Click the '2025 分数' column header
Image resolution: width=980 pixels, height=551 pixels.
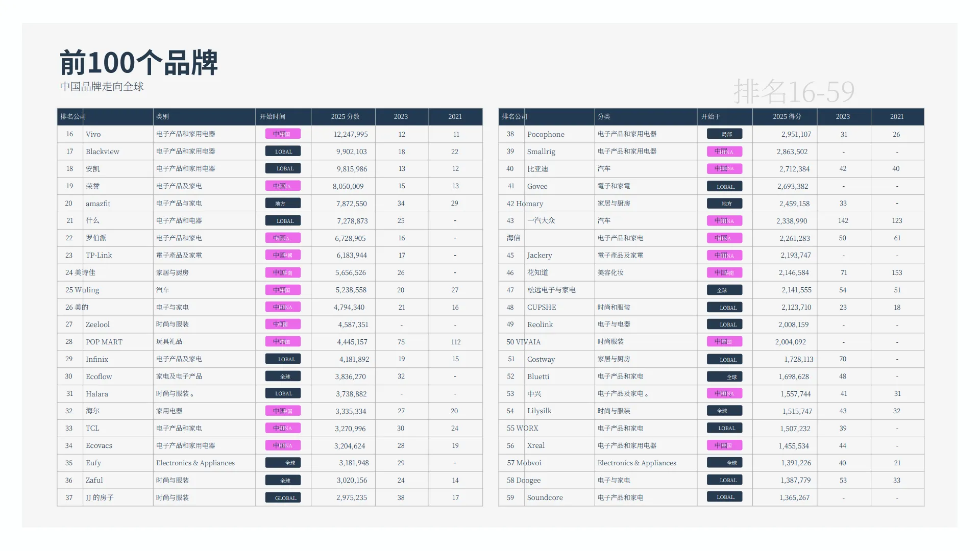click(x=345, y=117)
